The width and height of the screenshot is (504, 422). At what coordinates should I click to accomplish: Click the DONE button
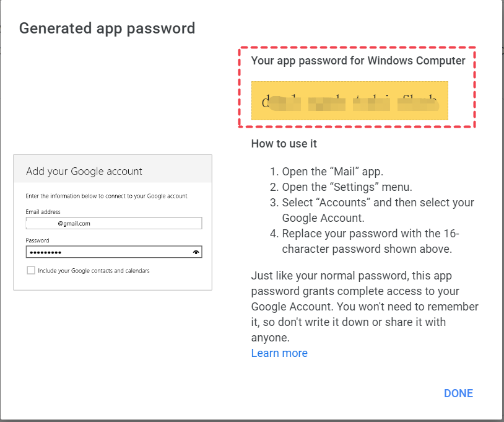pos(458,393)
